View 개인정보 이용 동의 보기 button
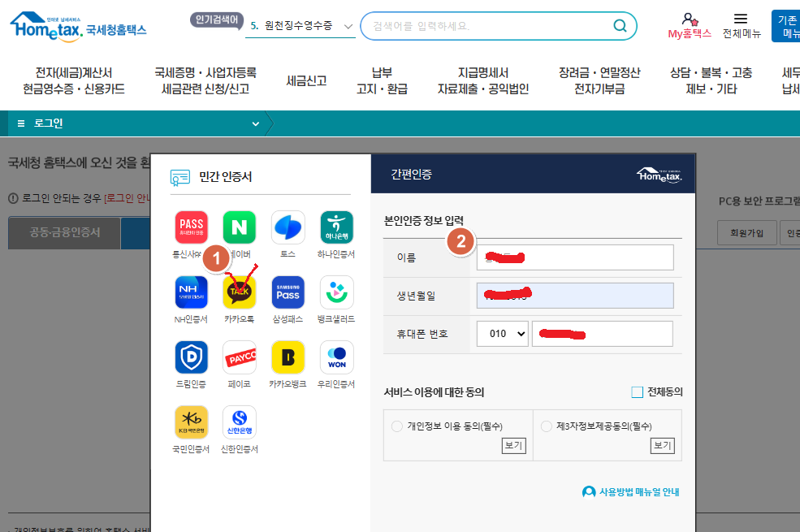 click(x=514, y=445)
